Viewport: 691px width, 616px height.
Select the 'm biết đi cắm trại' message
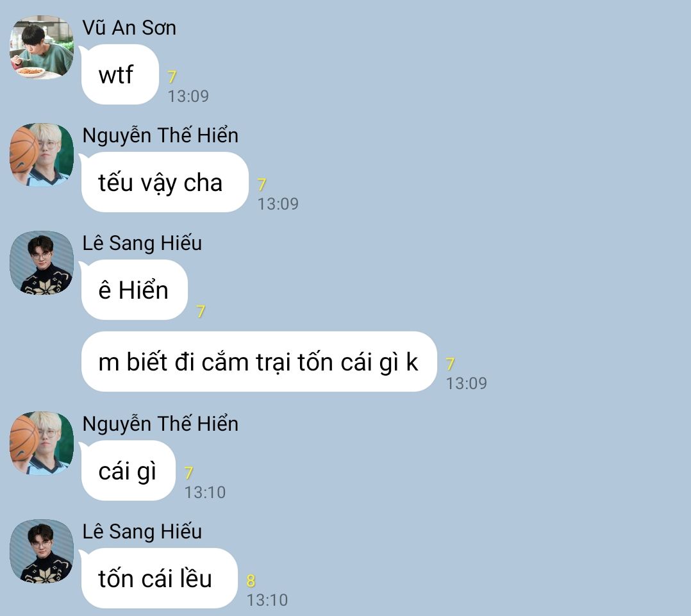pyautogui.click(x=259, y=362)
